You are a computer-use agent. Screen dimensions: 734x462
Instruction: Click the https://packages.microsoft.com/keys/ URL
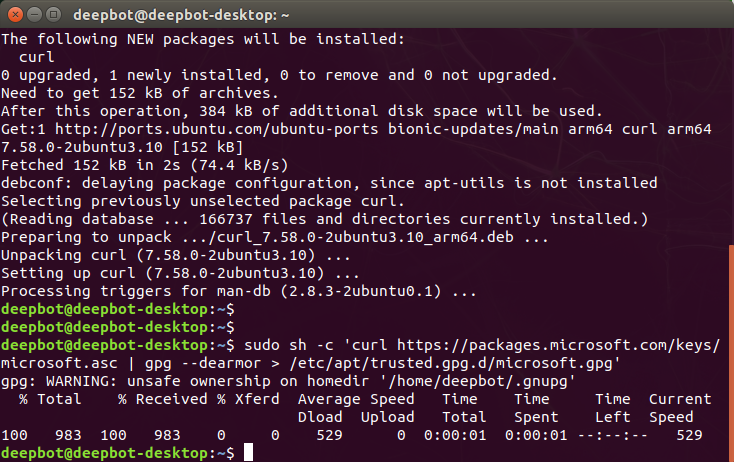click(558, 345)
